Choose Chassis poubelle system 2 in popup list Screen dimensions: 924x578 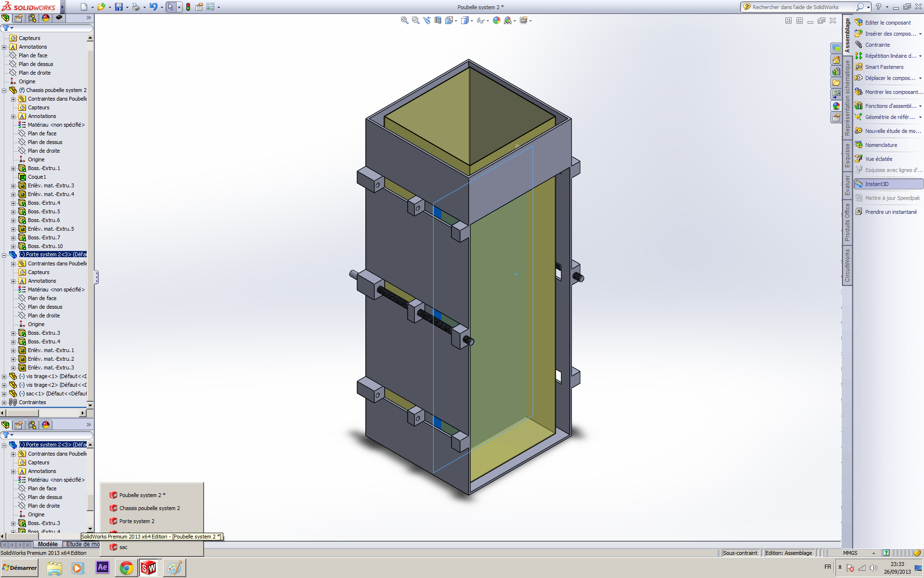149,508
